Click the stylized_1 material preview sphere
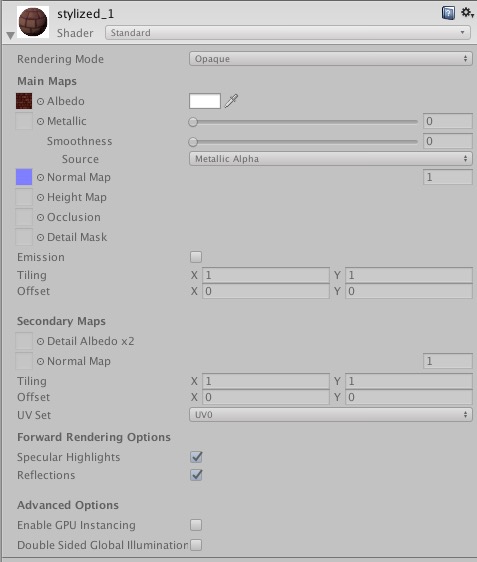477x562 pixels. click(33, 22)
